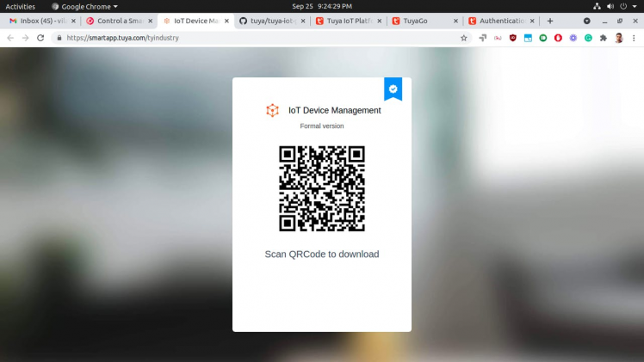The height and width of the screenshot is (362, 644).
Task: Open the red circle extension icon
Action: pos(558,38)
